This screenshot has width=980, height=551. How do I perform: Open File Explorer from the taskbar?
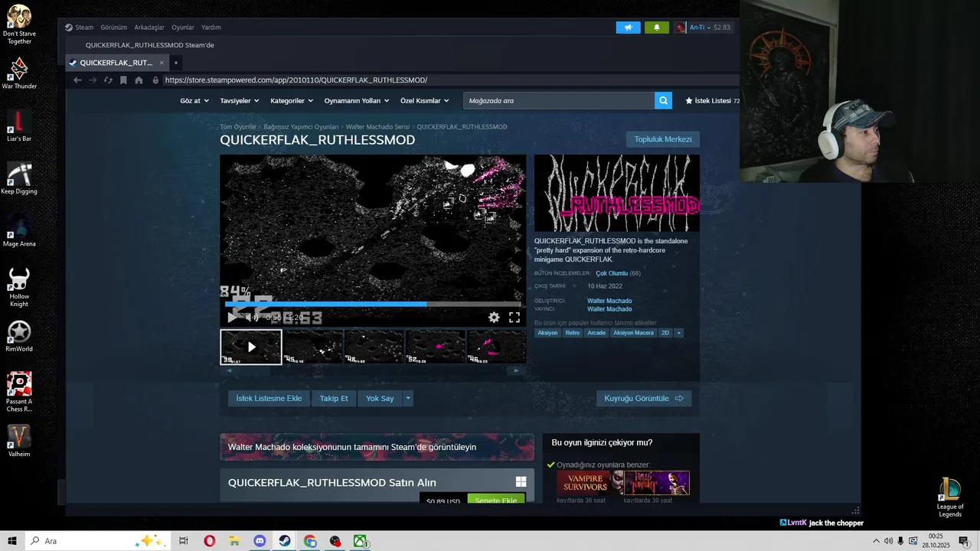tap(234, 541)
